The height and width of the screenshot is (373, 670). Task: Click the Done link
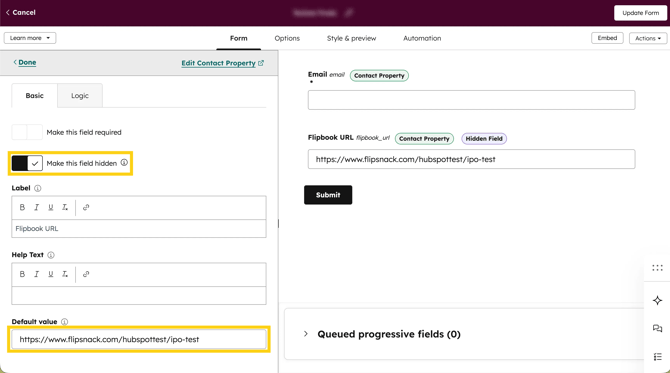click(x=25, y=62)
